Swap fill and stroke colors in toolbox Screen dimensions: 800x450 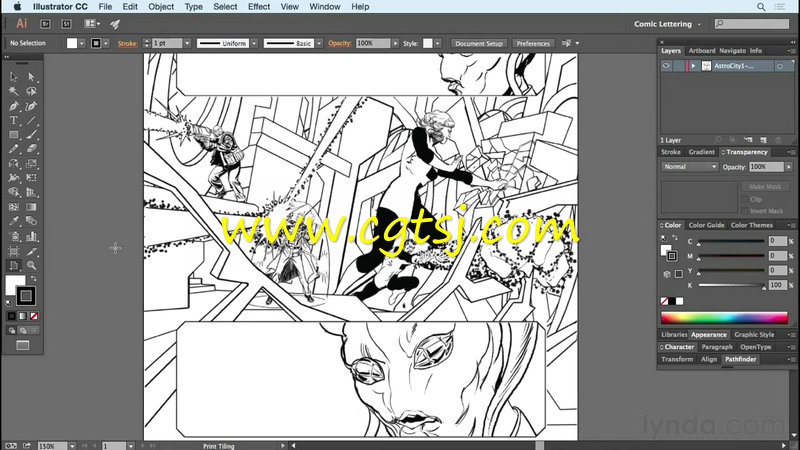pos(34,279)
